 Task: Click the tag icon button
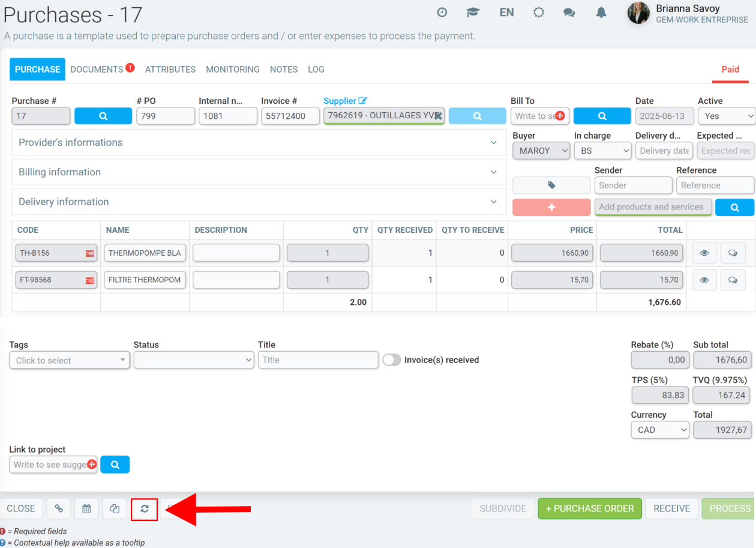pyautogui.click(x=551, y=185)
